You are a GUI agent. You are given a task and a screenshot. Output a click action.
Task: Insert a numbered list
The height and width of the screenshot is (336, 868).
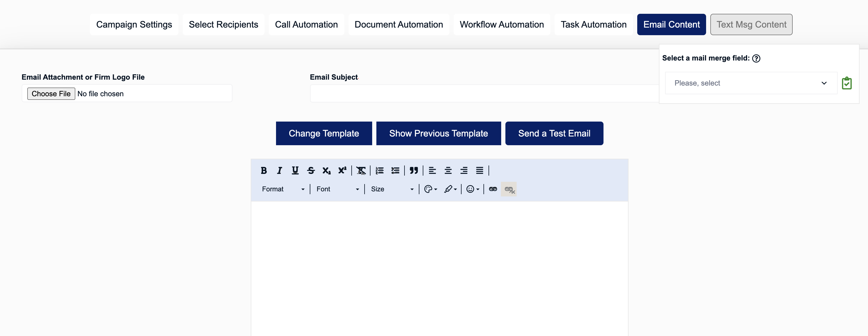point(379,171)
